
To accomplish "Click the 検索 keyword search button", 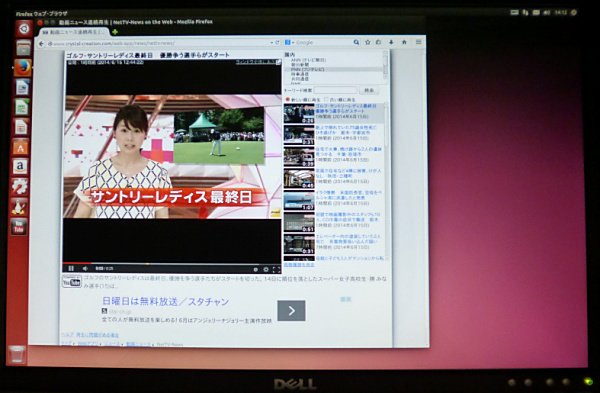I will [x=369, y=90].
